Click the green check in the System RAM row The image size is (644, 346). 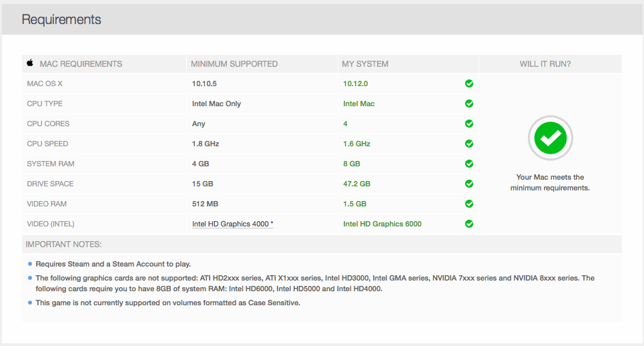(469, 164)
